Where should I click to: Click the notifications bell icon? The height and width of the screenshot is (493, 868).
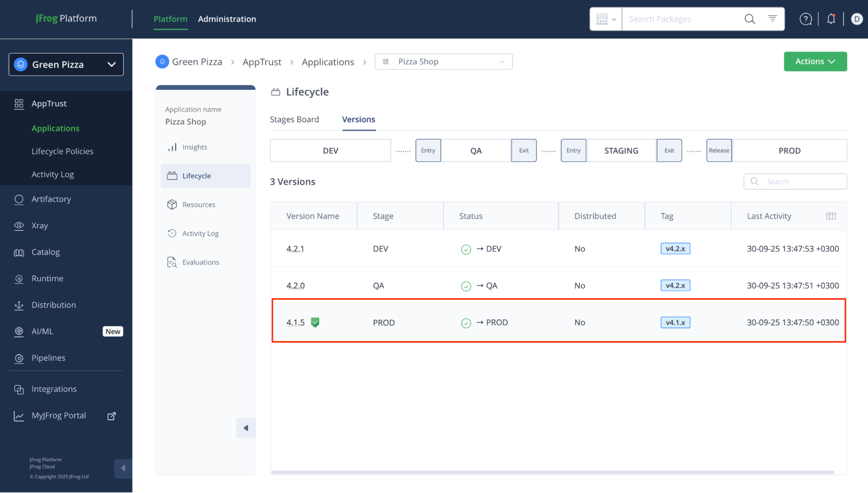831,19
